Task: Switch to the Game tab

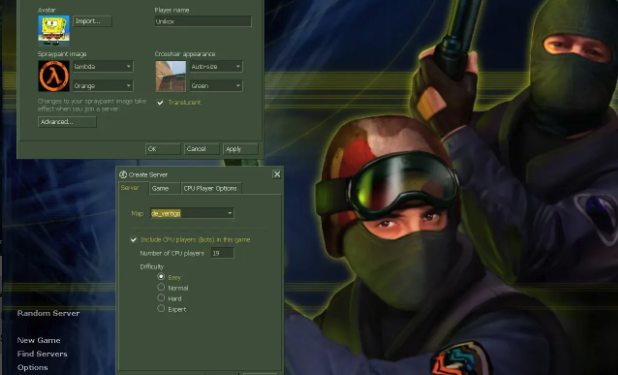Action: click(164, 188)
